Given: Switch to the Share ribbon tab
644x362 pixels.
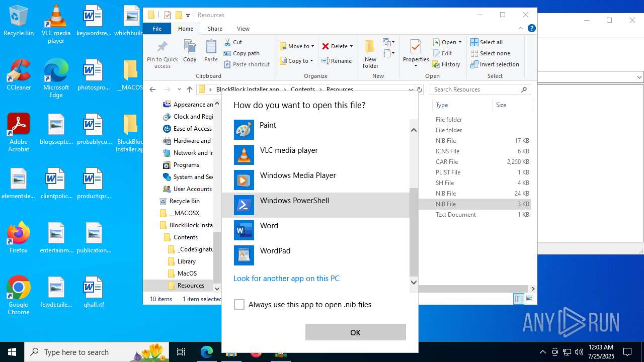Looking at the screenshot, I should pyautogui.click(x=215, y=29).
